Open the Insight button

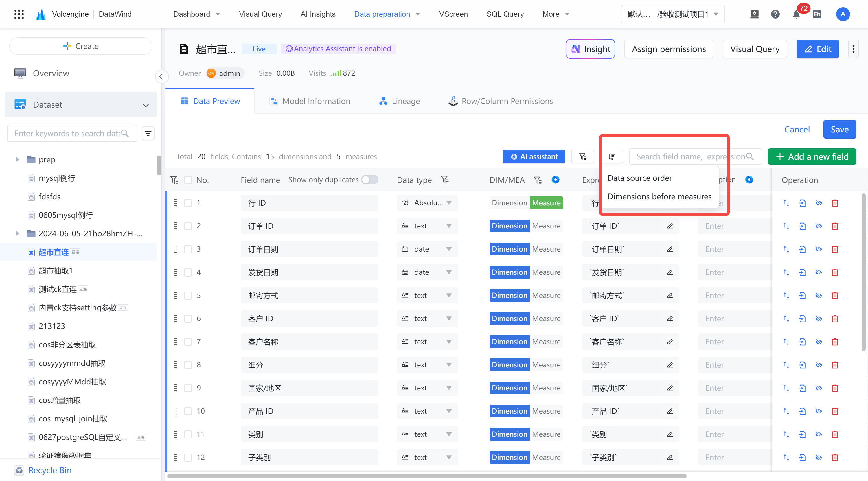tap(590, 49)
